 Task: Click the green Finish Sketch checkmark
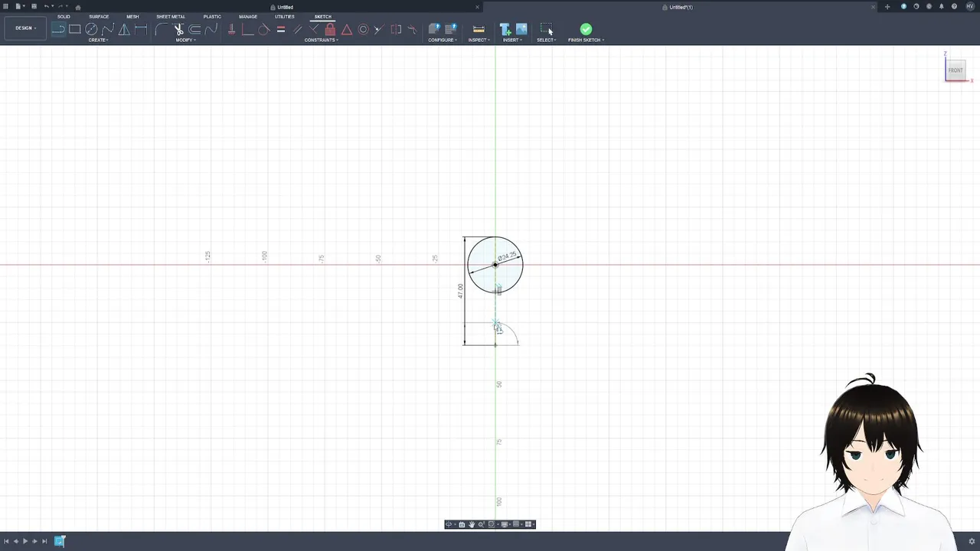[586, 29]
